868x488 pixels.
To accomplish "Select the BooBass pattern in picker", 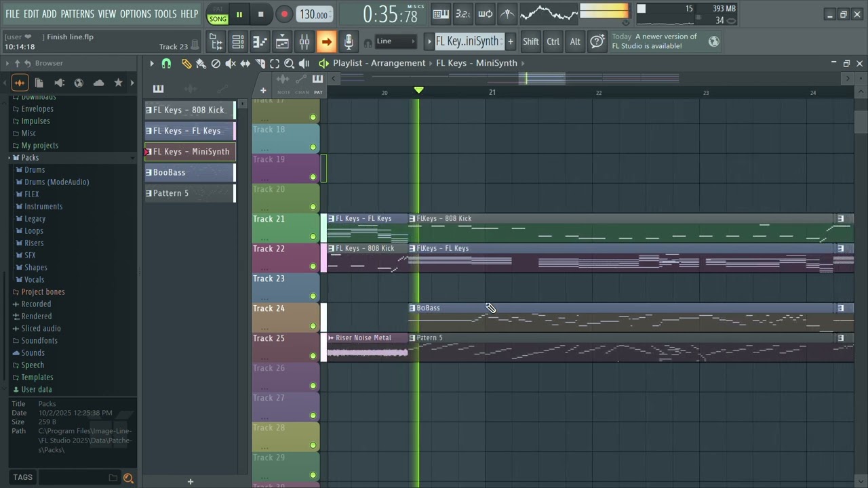I will click(190, 172).
